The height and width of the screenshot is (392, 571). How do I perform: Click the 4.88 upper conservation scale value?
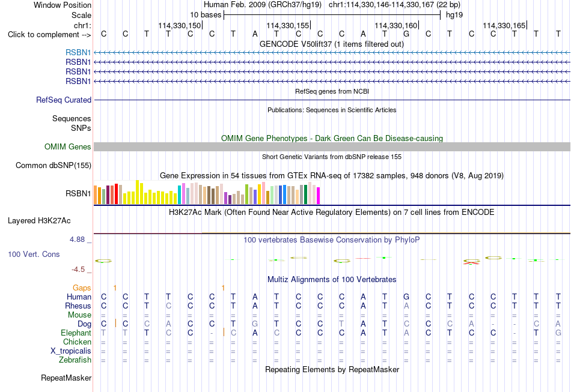(77, 240)
